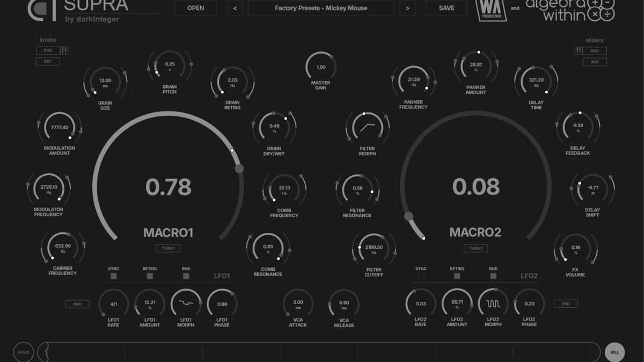644x362 pixels.
Task: Click the Master Gain knob
Action: (x=321, y=68)
